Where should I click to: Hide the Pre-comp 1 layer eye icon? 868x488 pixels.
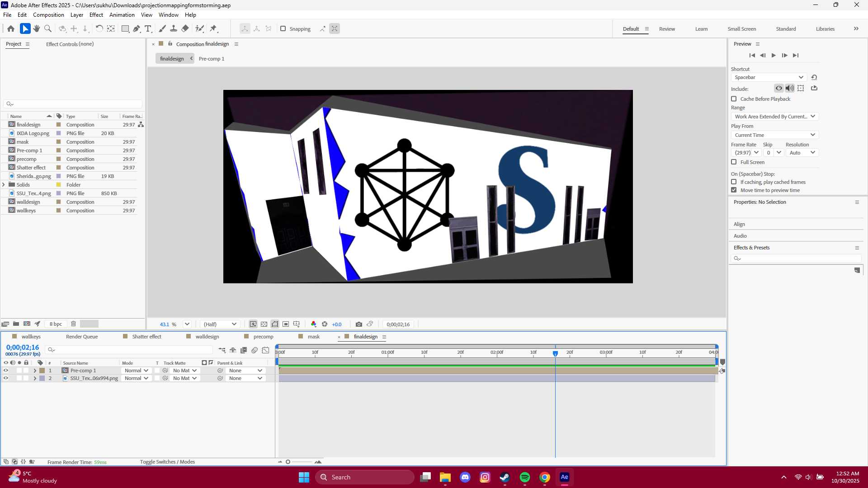point(6,370)
